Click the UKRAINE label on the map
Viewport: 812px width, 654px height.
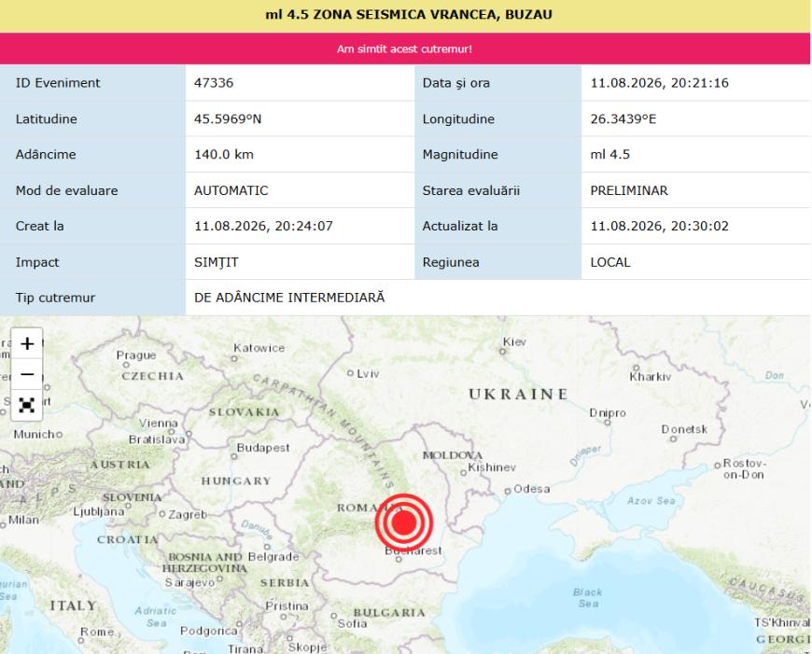pos(518,394)
